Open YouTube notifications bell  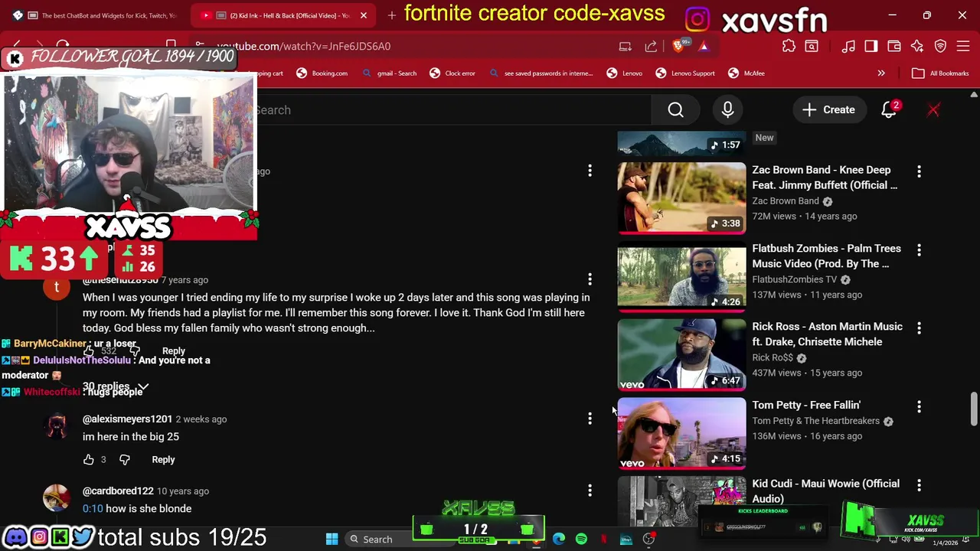[889, 110]
